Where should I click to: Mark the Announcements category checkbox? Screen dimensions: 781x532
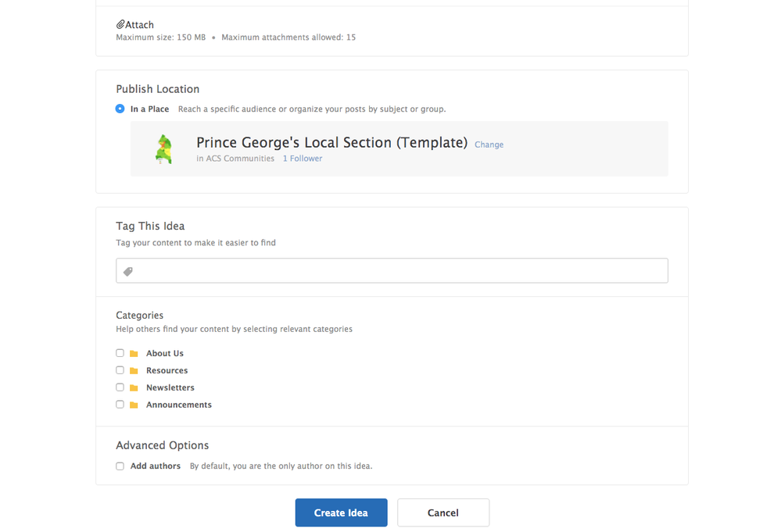120,405
